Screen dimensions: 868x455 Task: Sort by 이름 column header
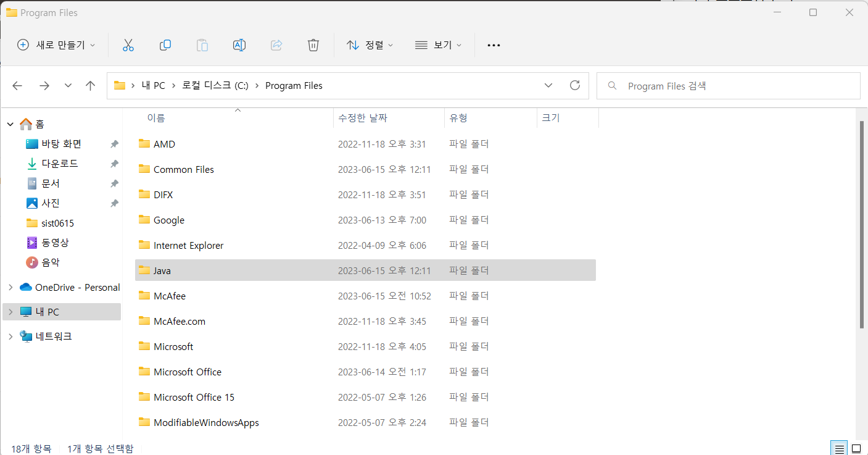tap(156, 118)
